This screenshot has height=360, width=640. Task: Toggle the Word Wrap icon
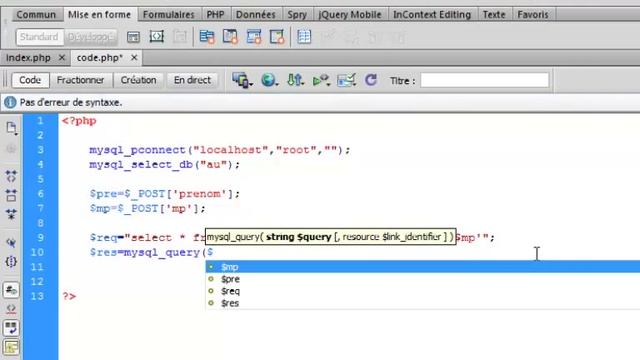11,328
